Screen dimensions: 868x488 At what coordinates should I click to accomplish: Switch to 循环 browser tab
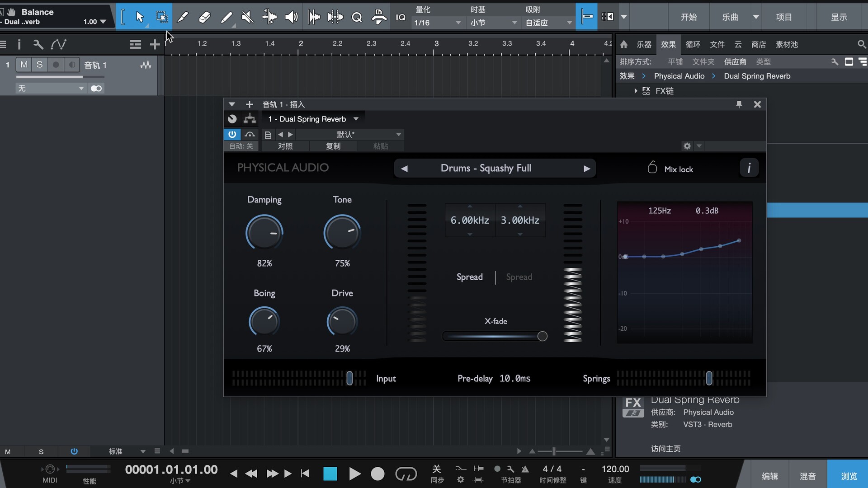coord(693,44)
